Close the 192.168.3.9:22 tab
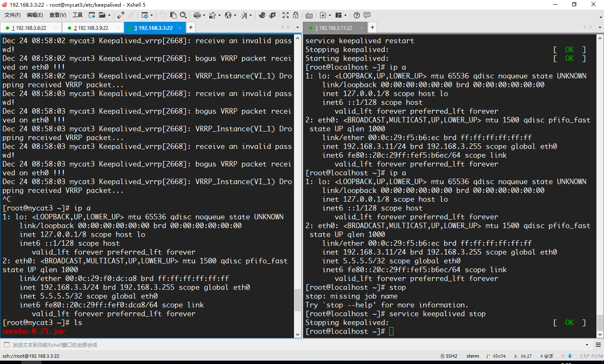This screenshot has width=604, height=364. click(118, 28)
